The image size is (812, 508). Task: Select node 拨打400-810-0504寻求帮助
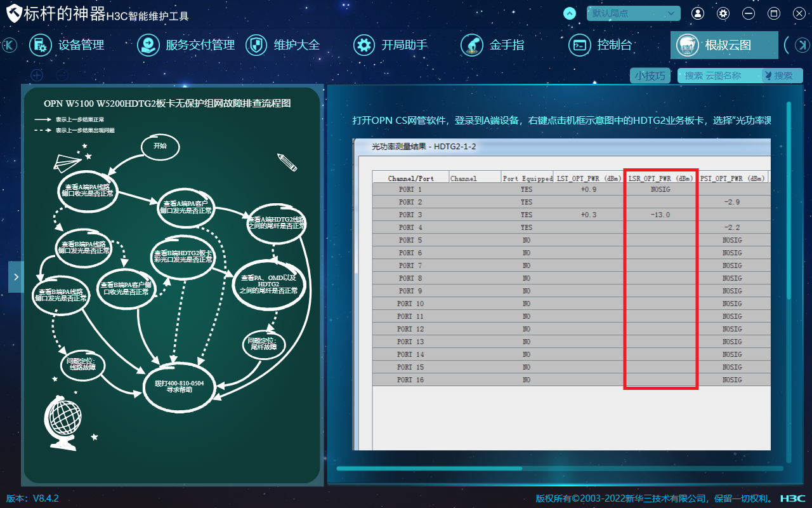coord(179,387)
